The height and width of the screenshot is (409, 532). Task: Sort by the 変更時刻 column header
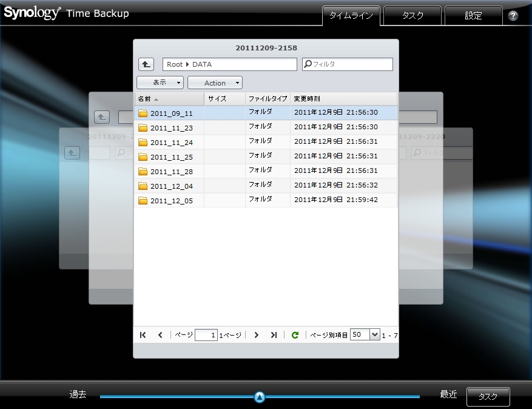point(344,98)
